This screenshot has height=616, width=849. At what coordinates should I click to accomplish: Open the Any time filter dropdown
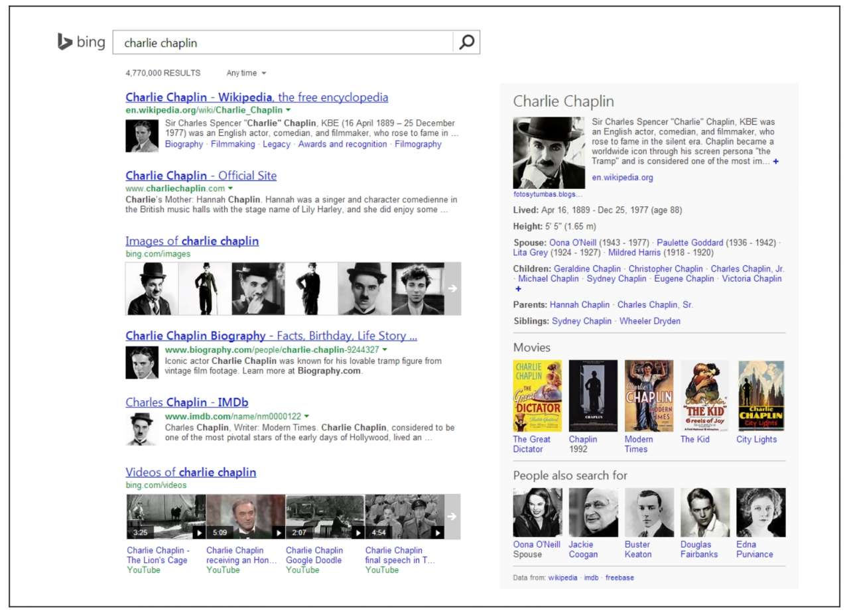(246, 73)
